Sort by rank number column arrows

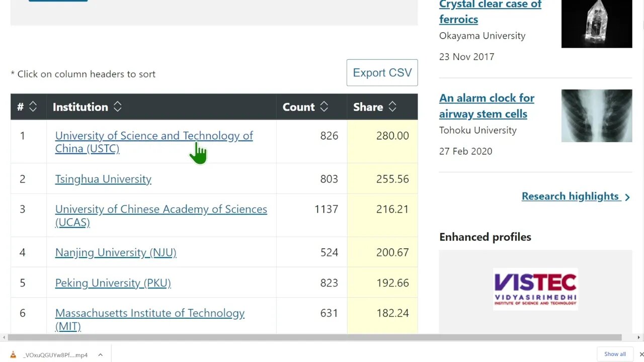point(33,107)
